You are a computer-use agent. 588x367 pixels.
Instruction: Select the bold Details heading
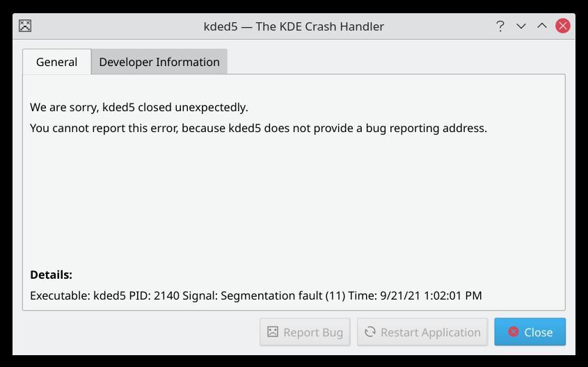click(51, 275)
